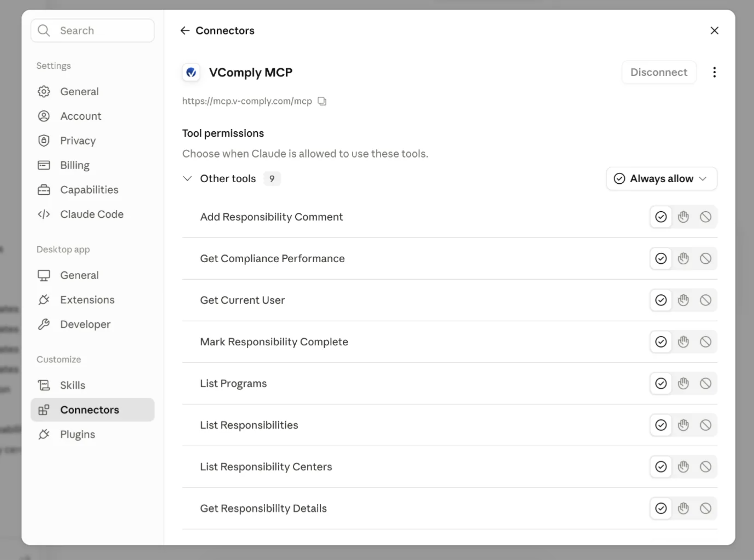
Task: Always allow Add Responsibility Comment
Action: click(661, 217)
